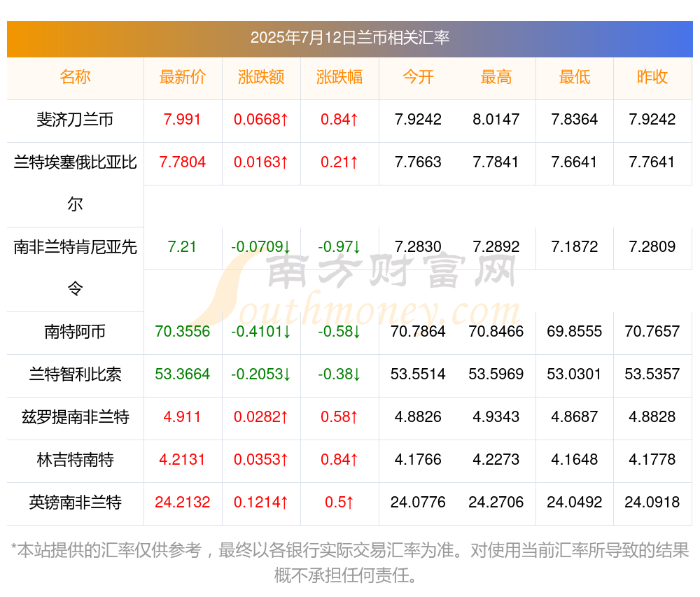Select the 兰特埃塞俄比亚比尔 row name
700x597 pixels.
coord(75,183)
